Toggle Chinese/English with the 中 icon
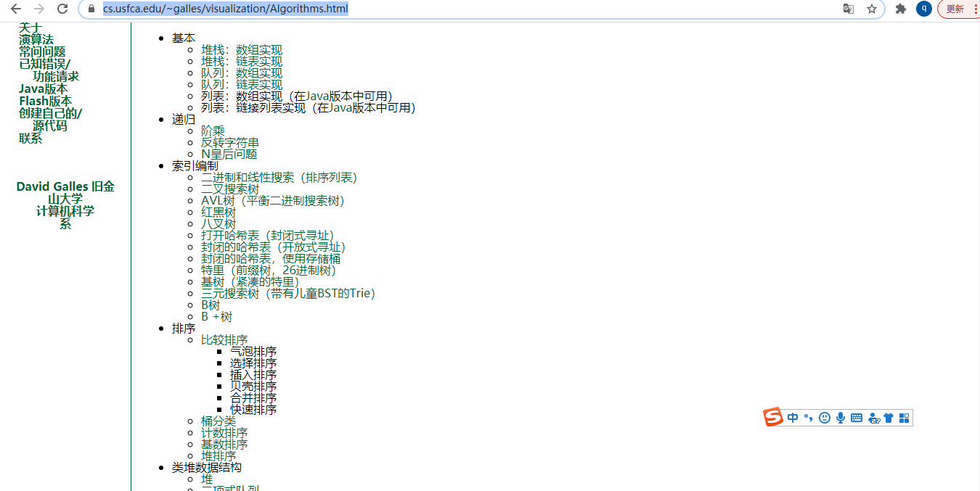Image resolution: width=980 pixels, height=491 pixels. pyautogui.click(x=793, y=418)
